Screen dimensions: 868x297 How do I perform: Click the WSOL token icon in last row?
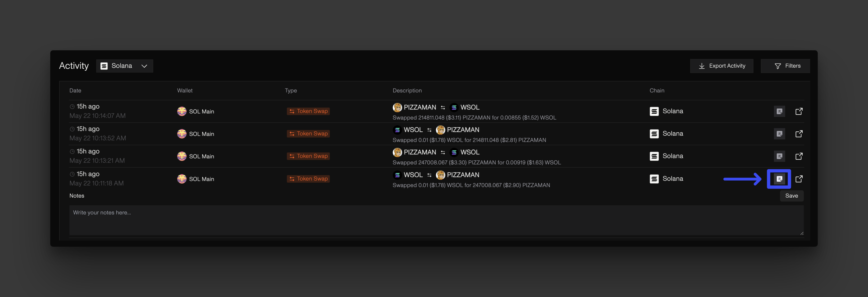[397, 175]
